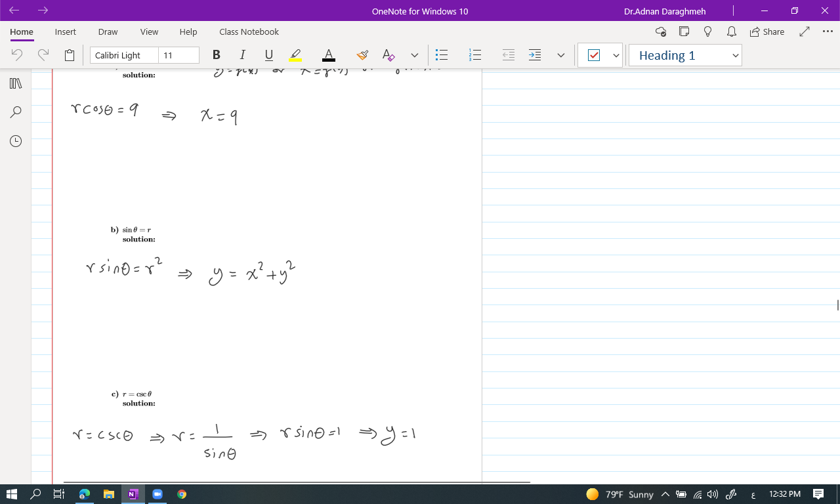Expand more paragraph formatting options
The height and width of the screenshot is (504, 840).
click(x=560, y=55)
